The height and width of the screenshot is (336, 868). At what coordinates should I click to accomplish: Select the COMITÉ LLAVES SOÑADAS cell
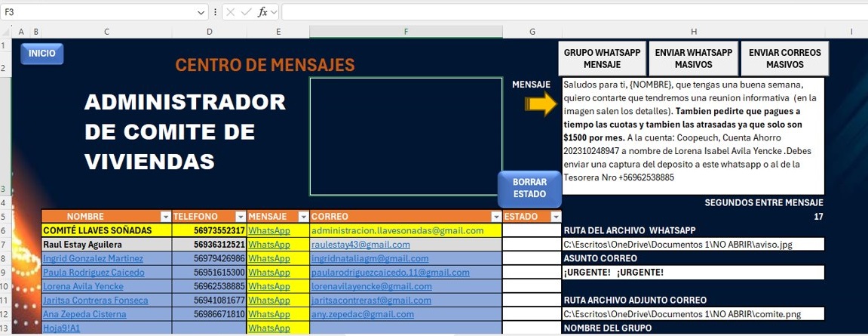pos(107,230)
